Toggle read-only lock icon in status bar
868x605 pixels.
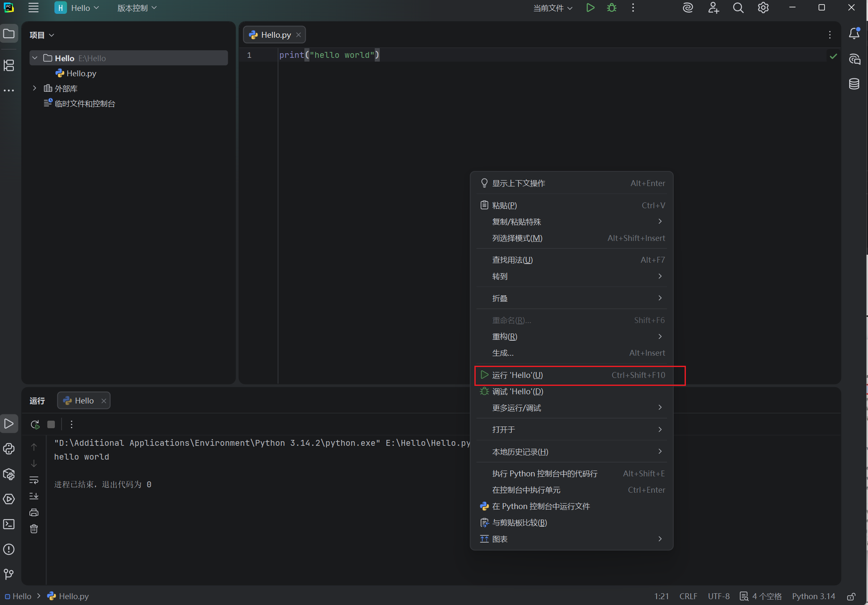coord(851,596)
